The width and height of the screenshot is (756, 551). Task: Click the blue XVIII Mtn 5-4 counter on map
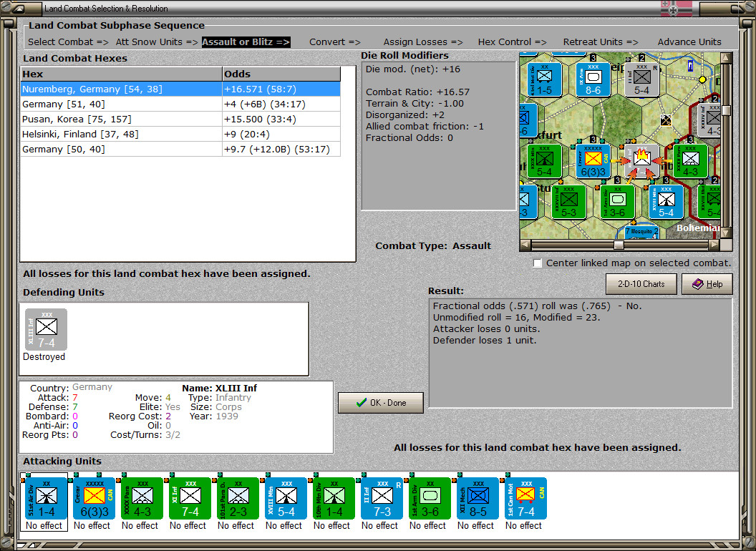click(x=666, y=203)
